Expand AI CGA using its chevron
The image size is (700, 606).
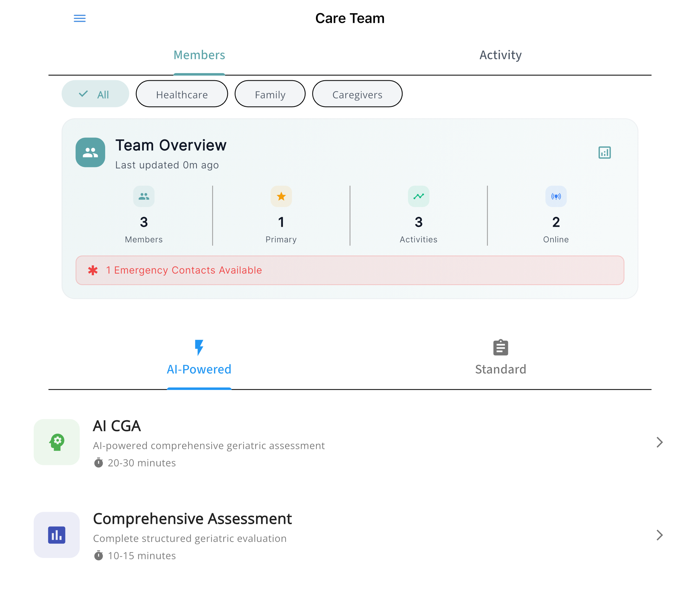point(659,442)
